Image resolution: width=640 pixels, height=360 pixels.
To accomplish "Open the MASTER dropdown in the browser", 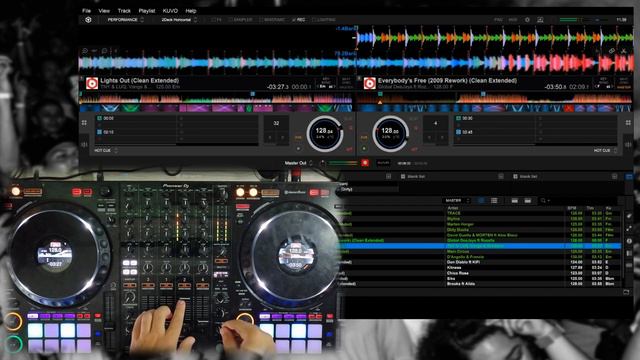I will (x=457, y=200).
